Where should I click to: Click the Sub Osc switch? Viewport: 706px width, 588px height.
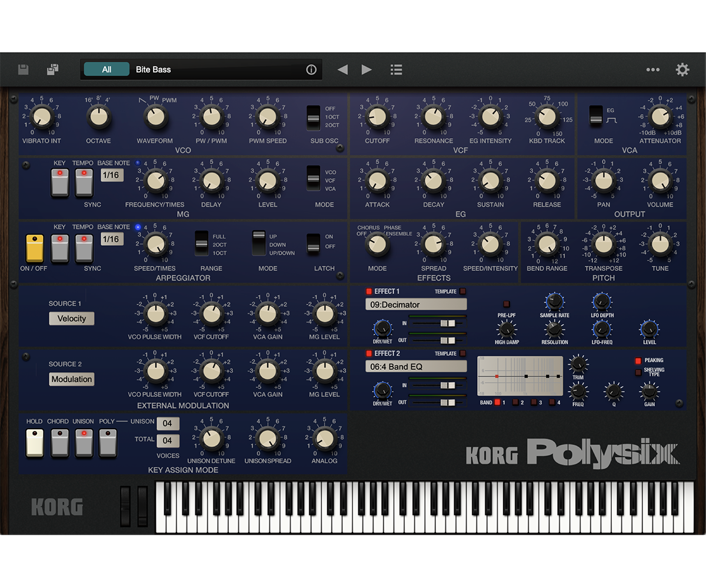click(314, 118)
